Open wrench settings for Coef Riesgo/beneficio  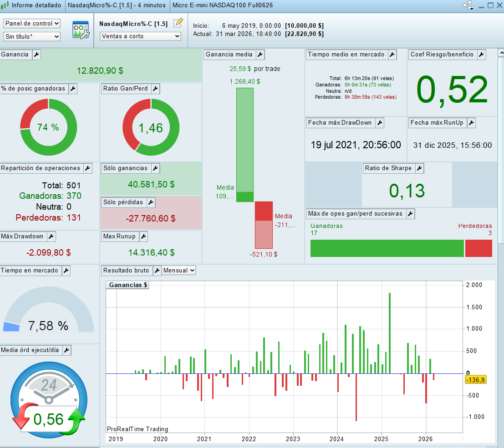point(481,55)
